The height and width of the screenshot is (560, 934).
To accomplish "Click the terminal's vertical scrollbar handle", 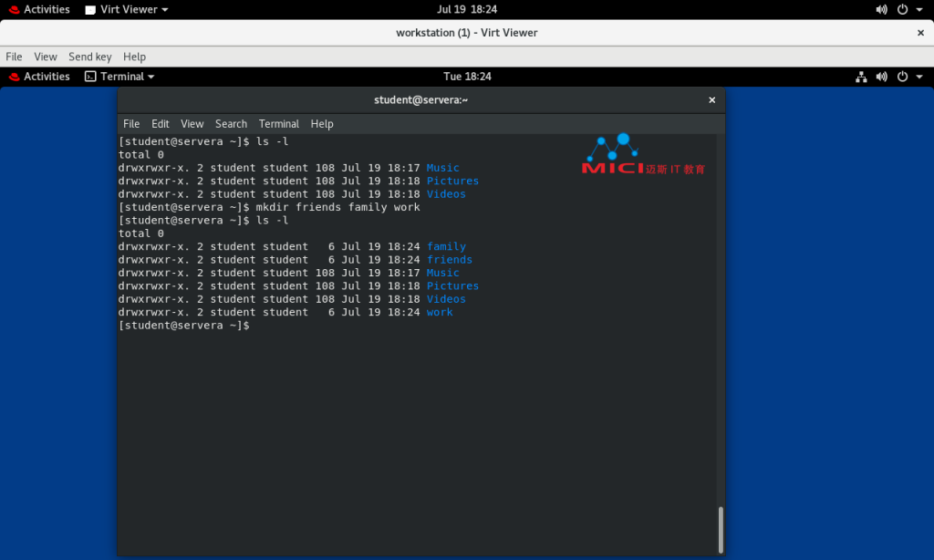I will click(x=721, y=529).
